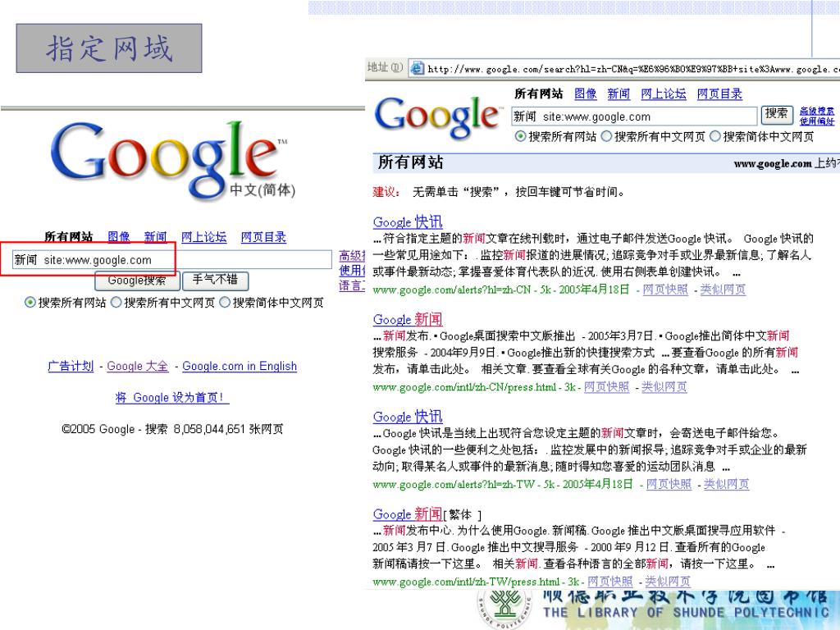Click the ©2005 Google page count text
This screenshot has width=840, height=630.
point(172,429)
